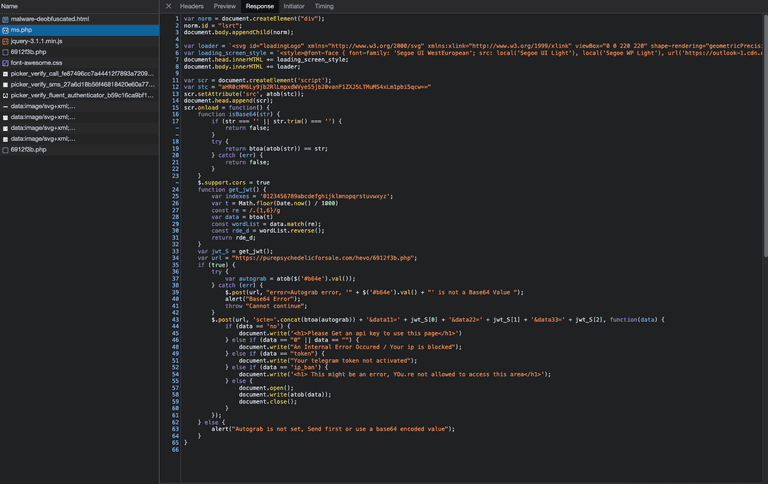This screenshot has width=768, height=484.
Task: Select the picker_verify_sms request name
Action: 83,84
